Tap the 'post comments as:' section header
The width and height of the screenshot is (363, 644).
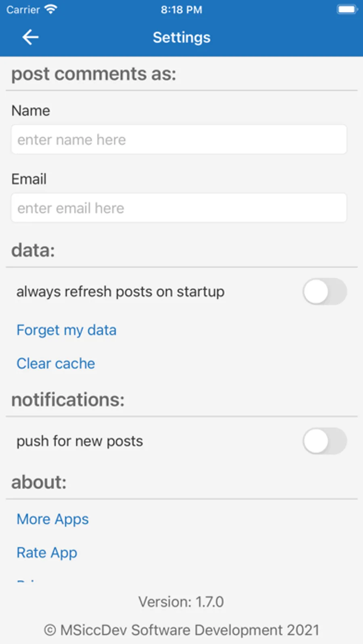coord(94,74)
